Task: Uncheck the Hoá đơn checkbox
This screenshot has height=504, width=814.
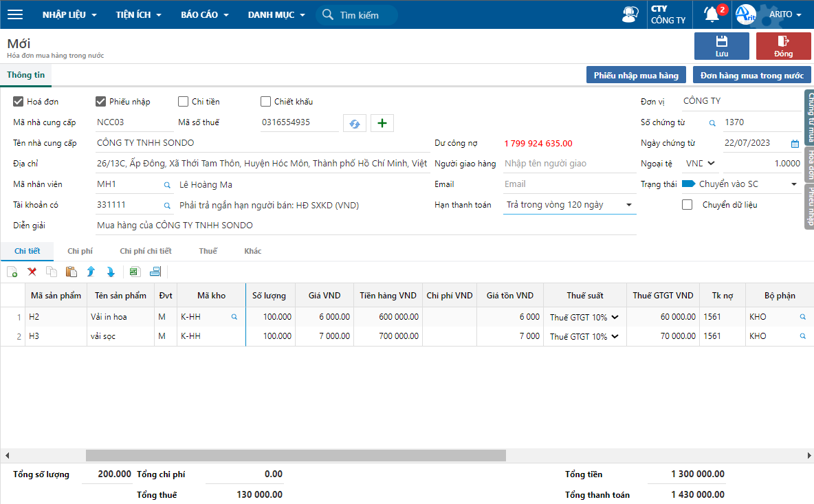Action: pos(19,102)
